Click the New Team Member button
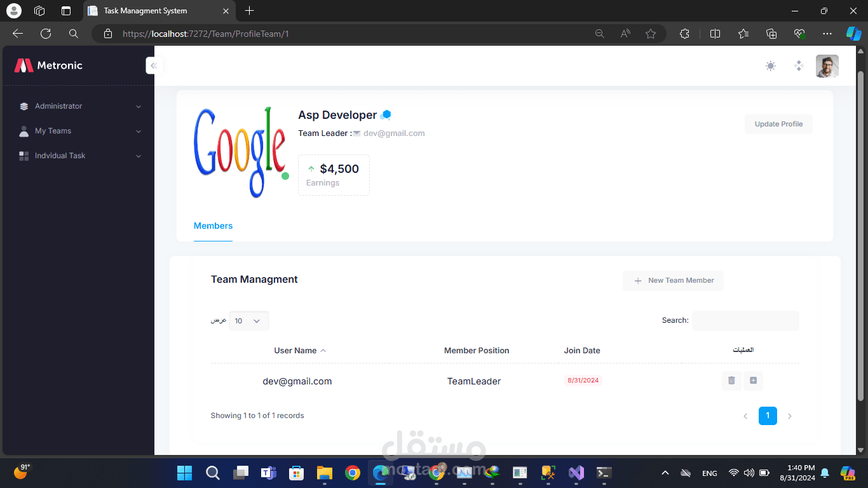 [673, 280]
